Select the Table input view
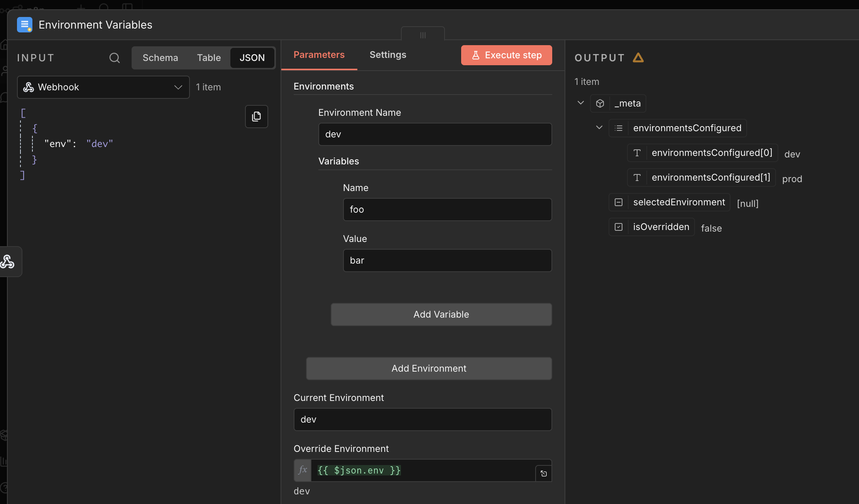Screen dimensions: 859x504 [209, 58]
